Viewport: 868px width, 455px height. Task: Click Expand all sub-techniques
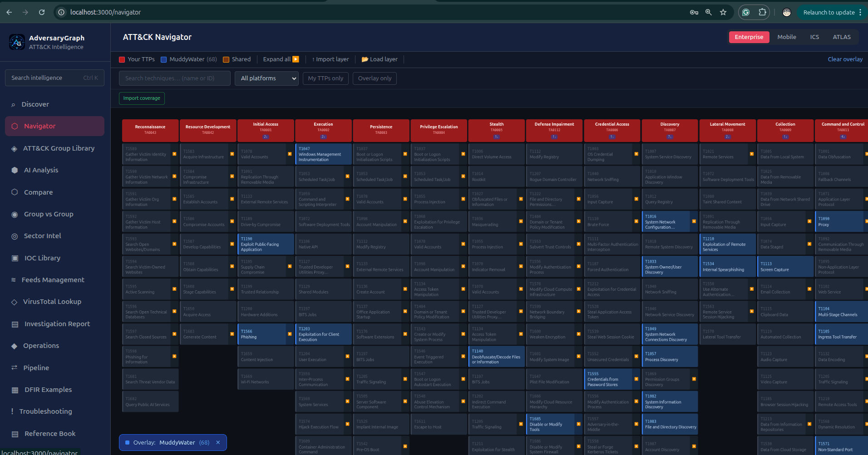(281, 59)
